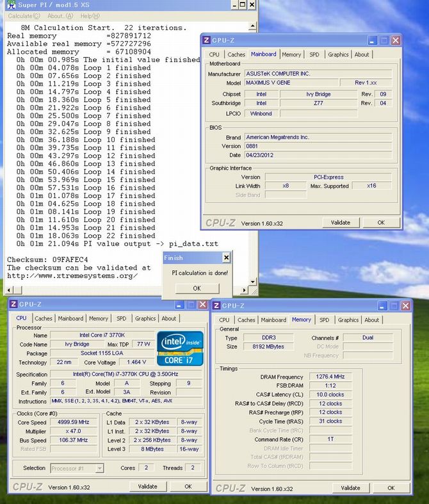This screenshot has height=504, width=429.
Task: Click the Loop 22 finished line
Action: coord(86,236)
